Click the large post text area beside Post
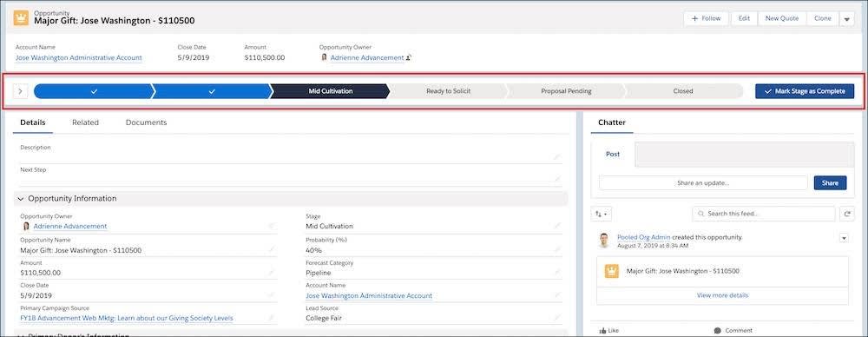 tap(744, 154)
